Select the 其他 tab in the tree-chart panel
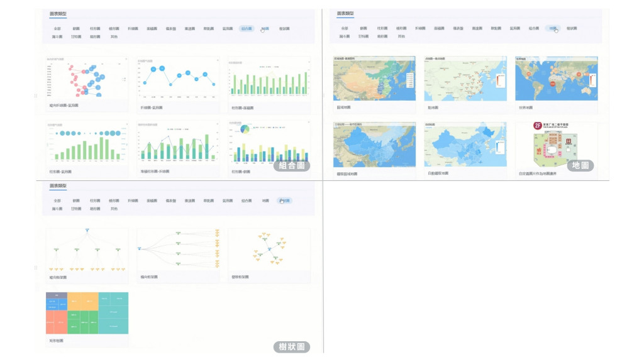 (114, 209)
